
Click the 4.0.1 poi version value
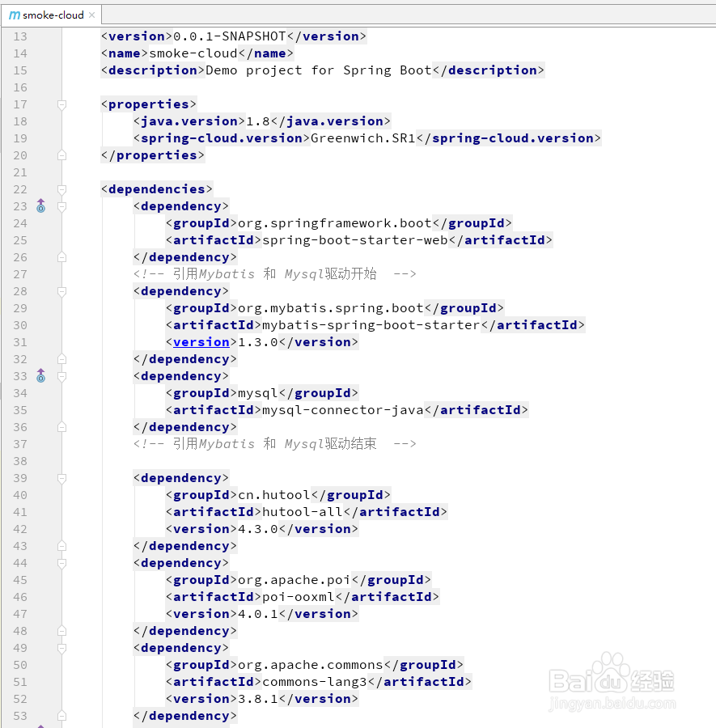pyautogui.click(x=258, y=614)
